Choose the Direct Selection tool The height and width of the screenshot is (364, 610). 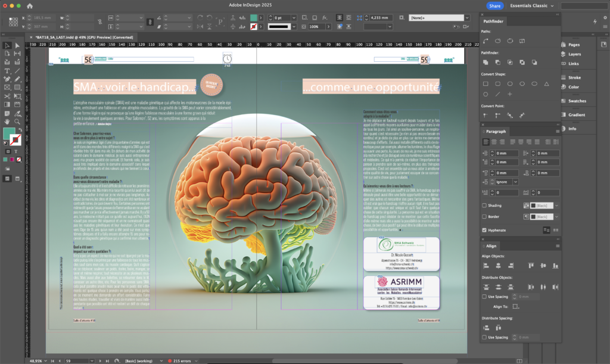tap(17, 46)
